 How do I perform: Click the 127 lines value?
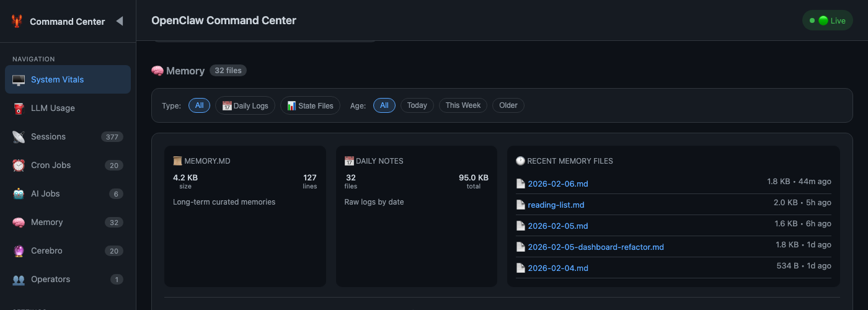click(310, 178)
